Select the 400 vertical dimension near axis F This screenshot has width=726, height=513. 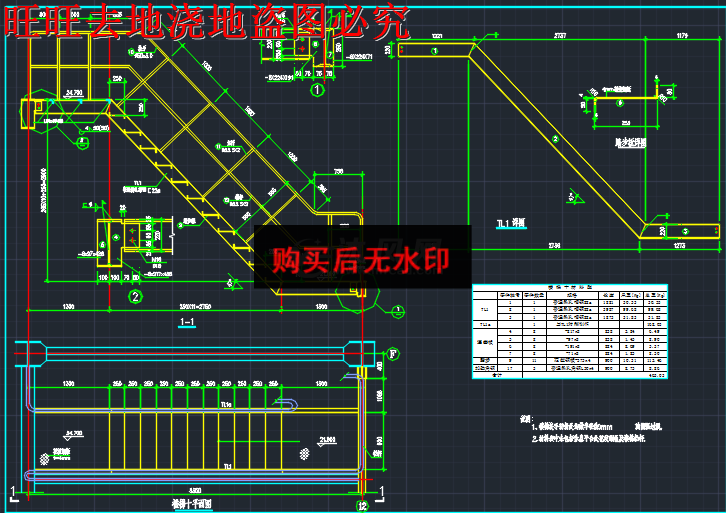coord(380,366)
